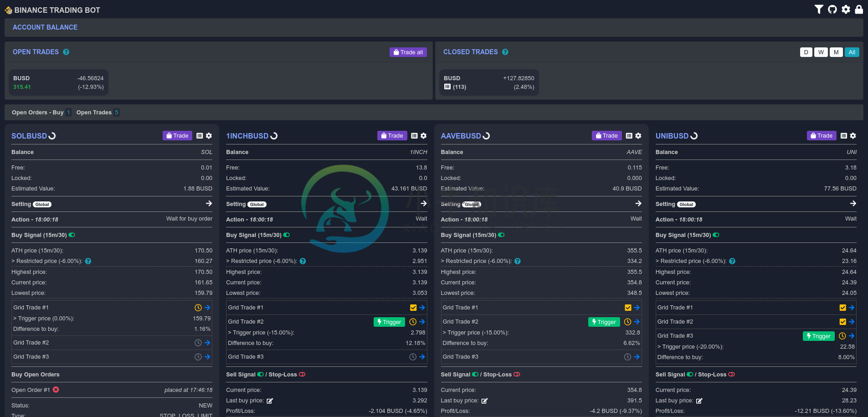Expand 1INCHBUSD Grid Trade #3 arrow
The height and width of the screenshot is (417, 868).
pyautogui.click(x=422, y=357)
